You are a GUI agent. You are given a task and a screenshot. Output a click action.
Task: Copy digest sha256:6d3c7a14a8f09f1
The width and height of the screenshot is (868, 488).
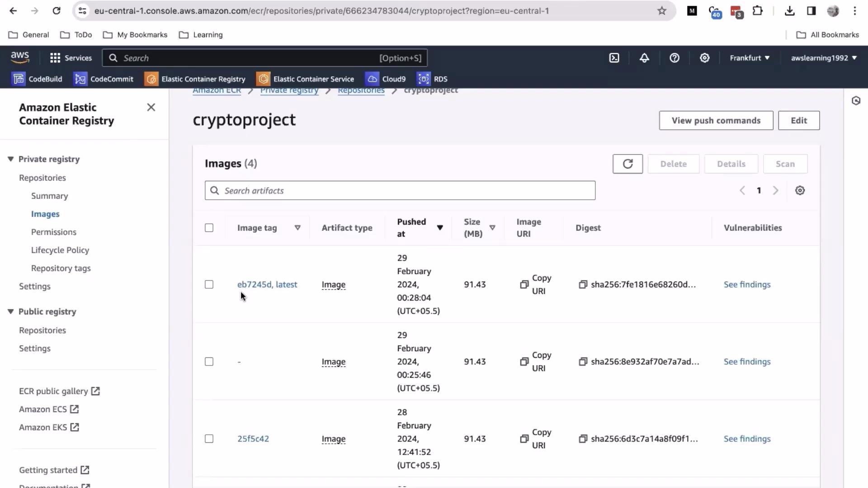(x=583, y=439)
